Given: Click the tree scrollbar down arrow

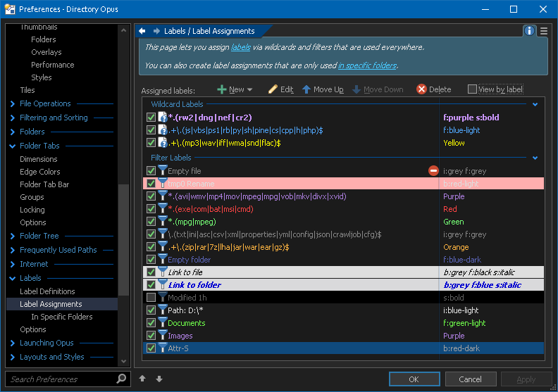Looking at the screenshot, I should 123,361.
